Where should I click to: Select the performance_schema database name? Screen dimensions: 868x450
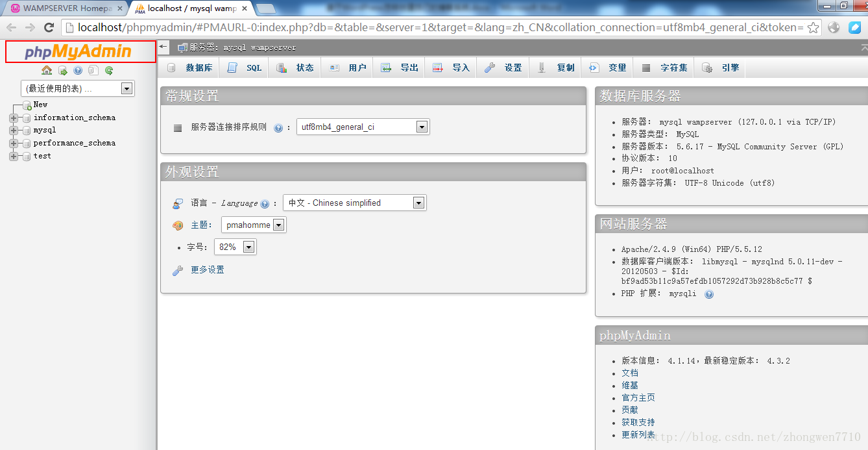tap(75, 143)
